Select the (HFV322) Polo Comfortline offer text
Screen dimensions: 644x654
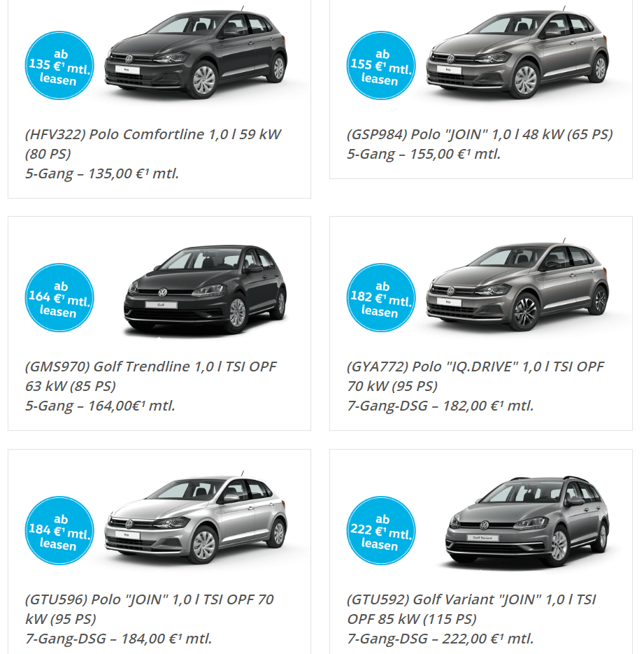[153, 154]
